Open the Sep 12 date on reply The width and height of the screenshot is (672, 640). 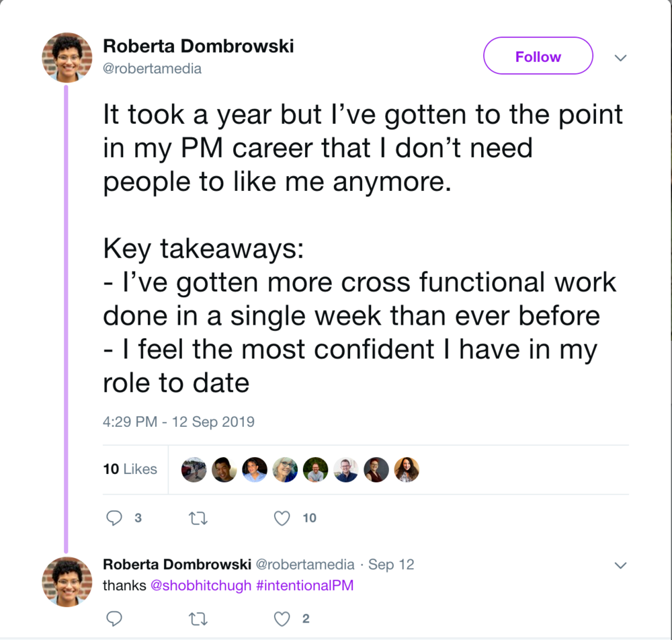click(391, 564)
